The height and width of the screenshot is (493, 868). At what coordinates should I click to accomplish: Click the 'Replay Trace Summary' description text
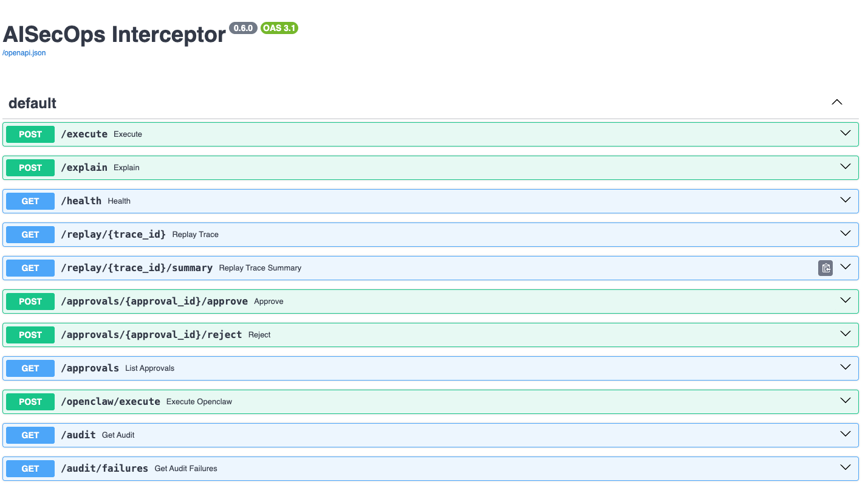pyautogui.click(x=260, y=268)
